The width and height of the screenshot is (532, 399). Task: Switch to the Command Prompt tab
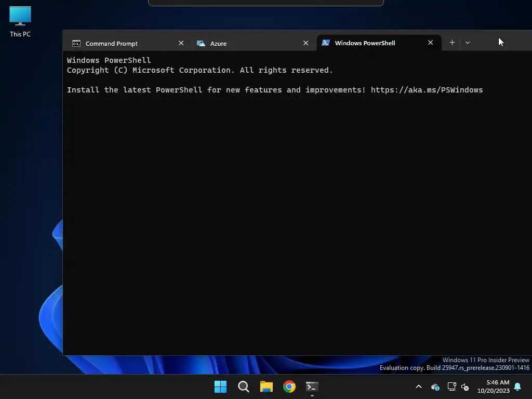coord(127,43)
